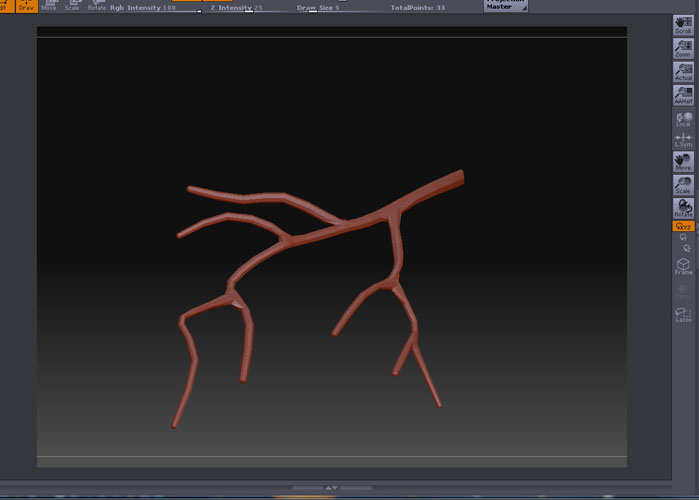Viewport: 699px width, 500px height.
Task: Click the bottom tray divider arrows
Action: (x=331, y=488)
